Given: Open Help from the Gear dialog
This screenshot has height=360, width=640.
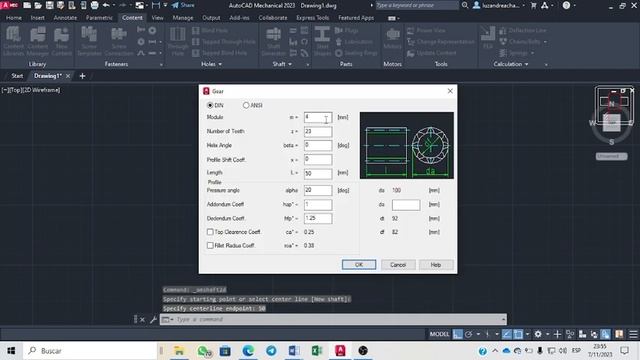Looking at the screenshot, I should coord(436,265).
